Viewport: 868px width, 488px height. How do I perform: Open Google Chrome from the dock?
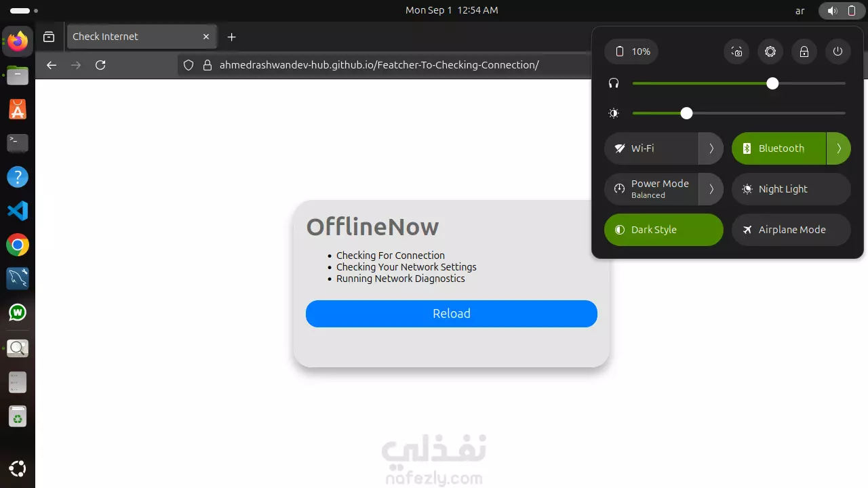(x=18, y=245)
